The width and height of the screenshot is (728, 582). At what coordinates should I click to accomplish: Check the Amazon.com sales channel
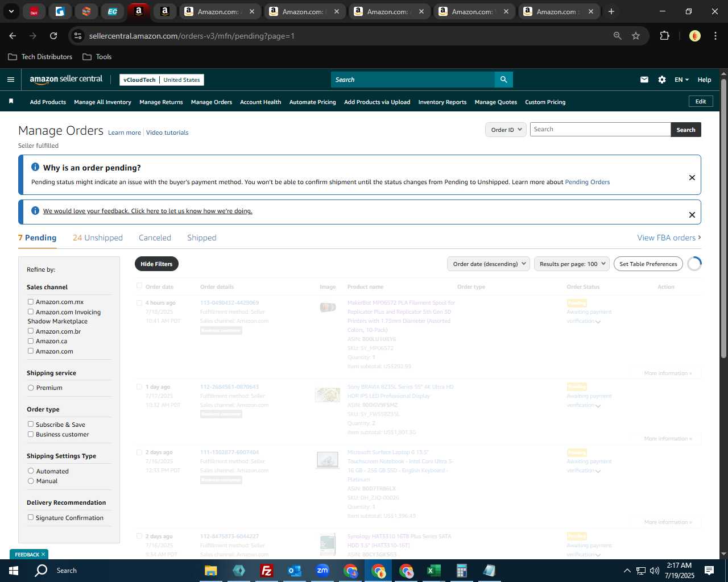(x=31, y=351)
